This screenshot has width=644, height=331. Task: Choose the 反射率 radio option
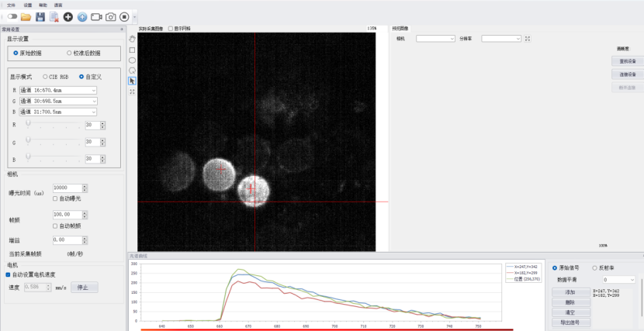[594, 267]
